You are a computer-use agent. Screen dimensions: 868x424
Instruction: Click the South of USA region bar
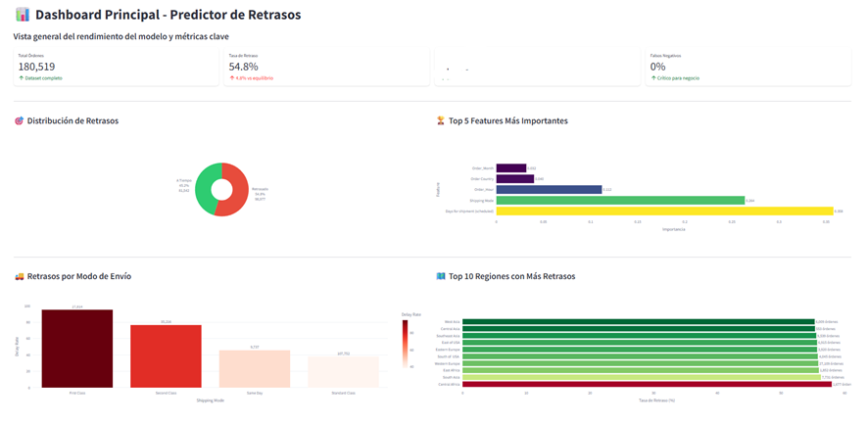tap(640, 356)
